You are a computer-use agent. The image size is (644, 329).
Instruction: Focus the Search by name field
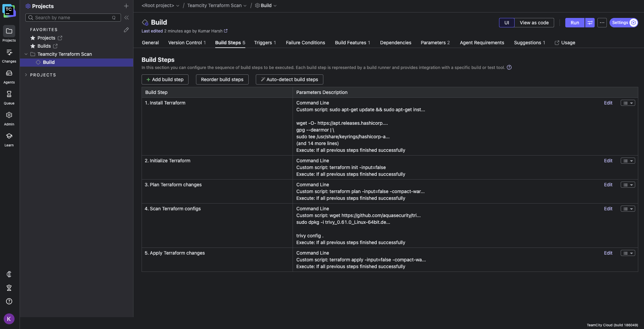73,18
